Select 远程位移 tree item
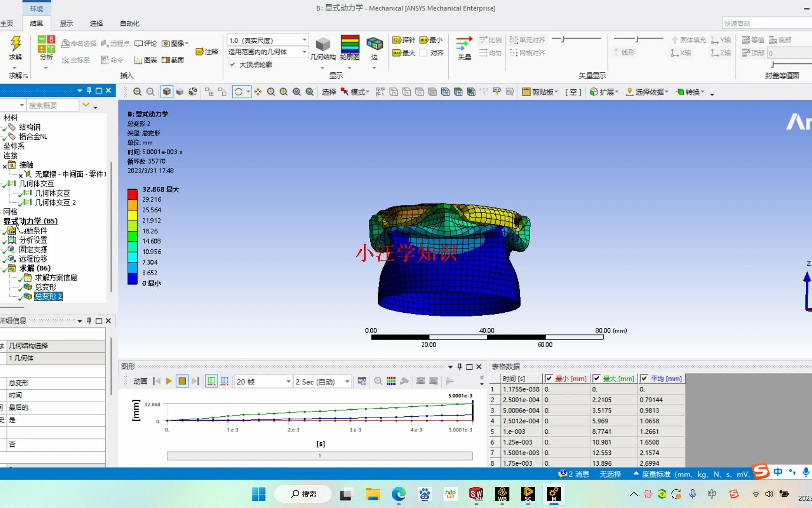Screen dimensions: 812x508 click(x=33, y=259)
